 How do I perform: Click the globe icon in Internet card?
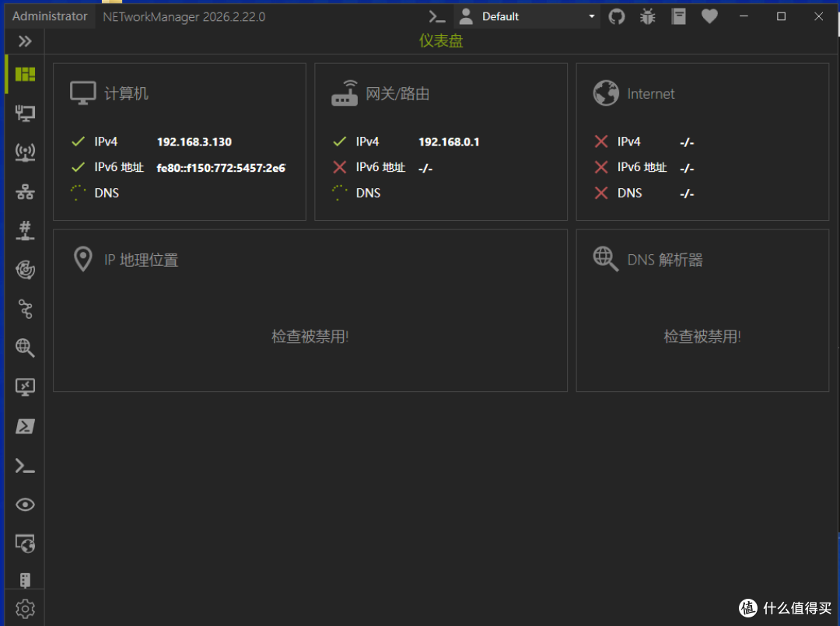click(606, 93)
